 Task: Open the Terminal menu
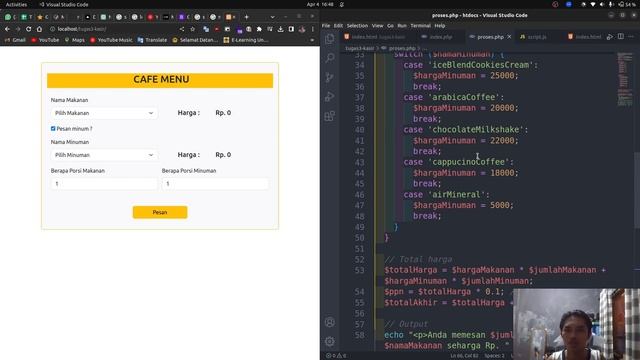tap(420, 26)
